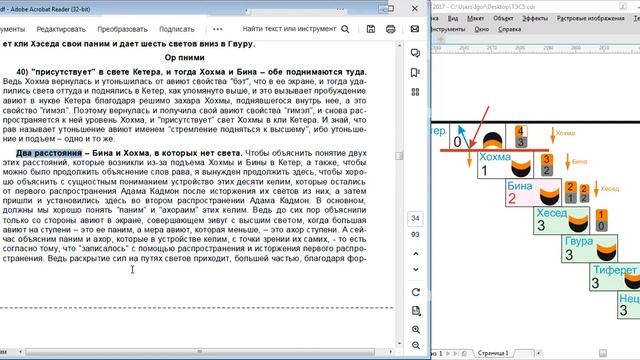Go to previous page with the up chevron

tap(416, 254)
